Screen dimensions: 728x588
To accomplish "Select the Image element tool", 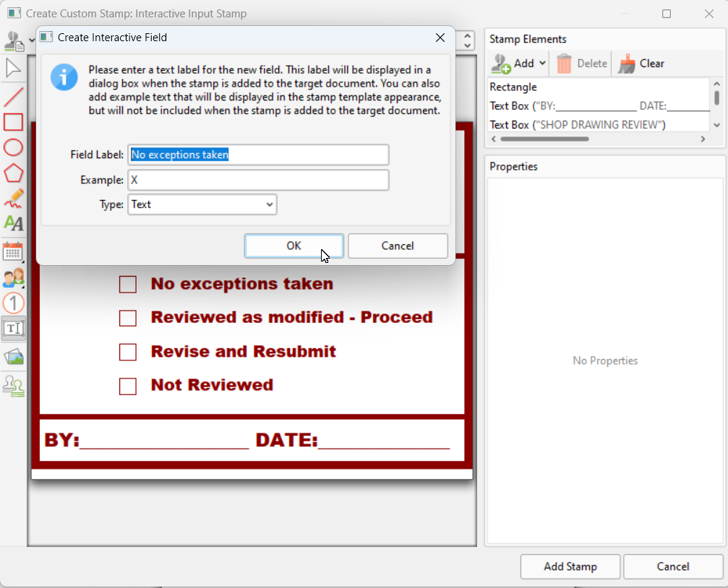I will pyautogui.click(x=13, y=356).
